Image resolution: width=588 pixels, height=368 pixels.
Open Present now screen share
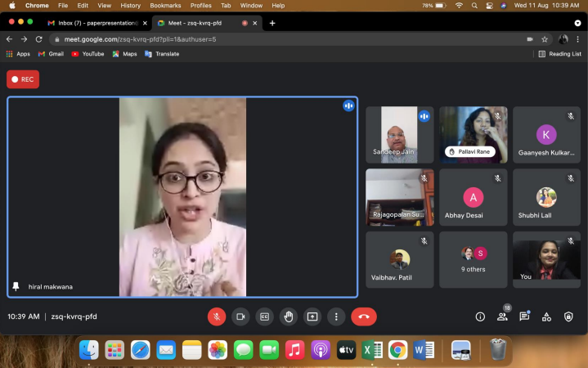312,316
